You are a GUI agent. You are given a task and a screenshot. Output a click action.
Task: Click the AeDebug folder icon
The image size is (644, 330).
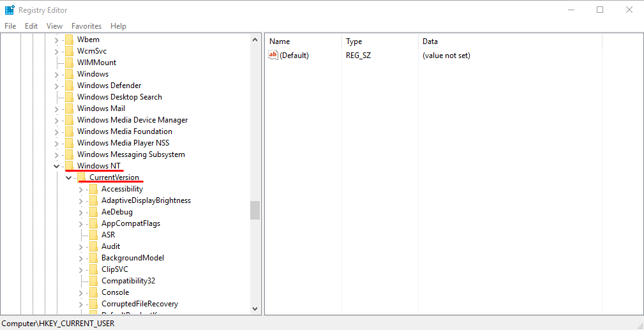pyautogui.click(x=94, y=212)
